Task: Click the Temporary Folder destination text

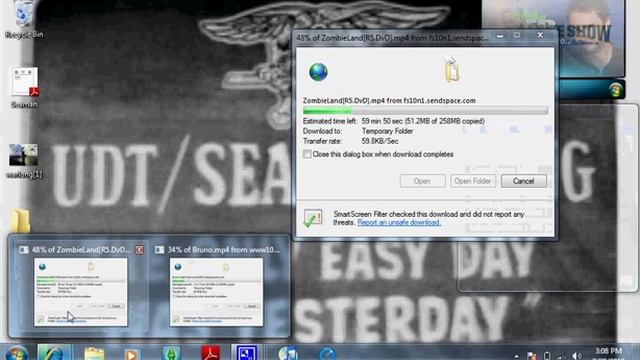Action: click(387, 131)
